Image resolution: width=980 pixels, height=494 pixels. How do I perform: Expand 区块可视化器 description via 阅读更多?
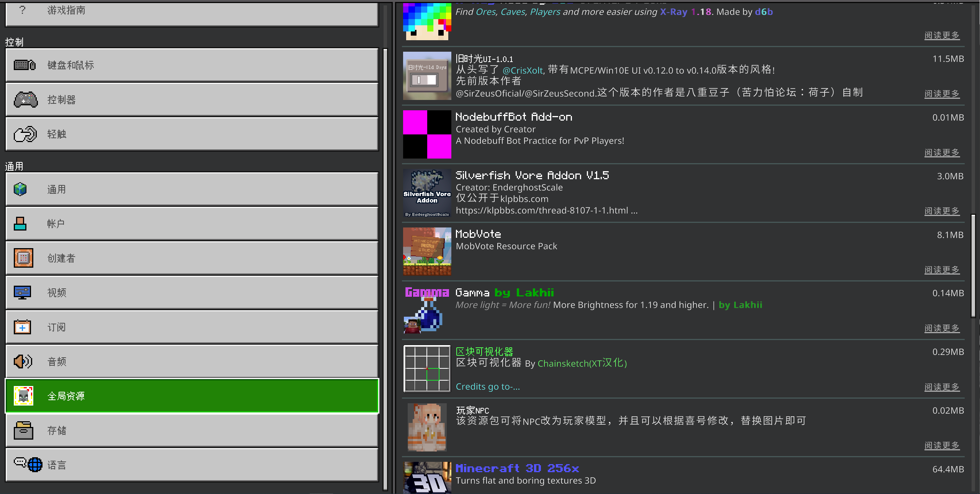click(x=942, y=387)
